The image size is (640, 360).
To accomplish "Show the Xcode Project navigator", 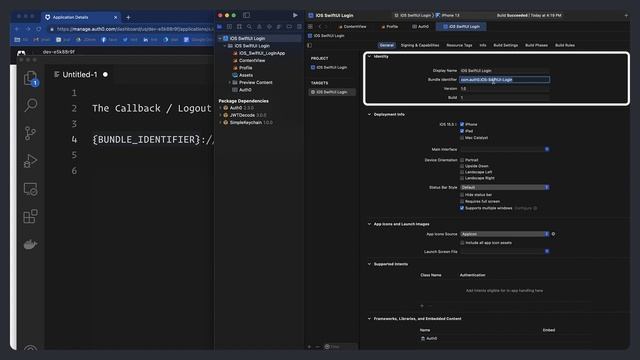I will pos(220,27).
